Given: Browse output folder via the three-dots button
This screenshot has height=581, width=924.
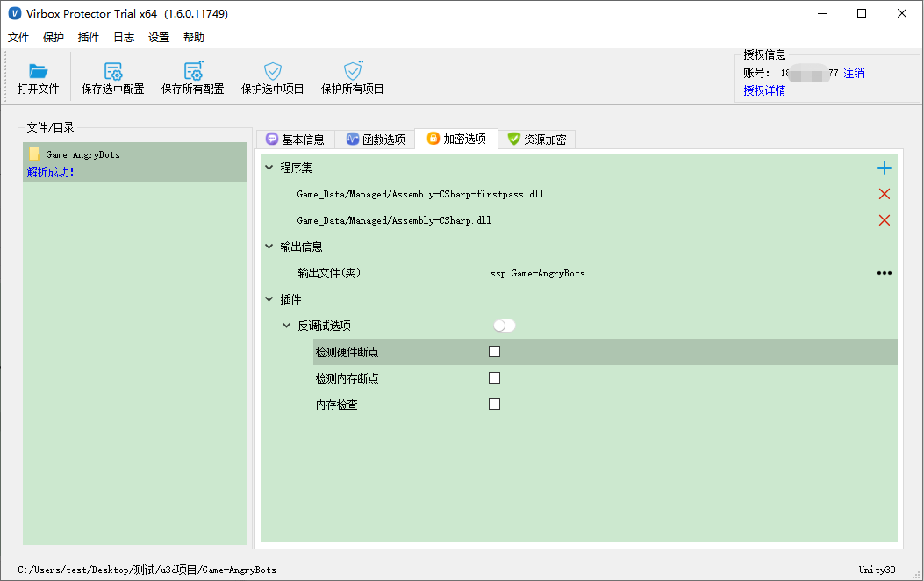Looking at the screenshot, I should (x=884, y=273).
